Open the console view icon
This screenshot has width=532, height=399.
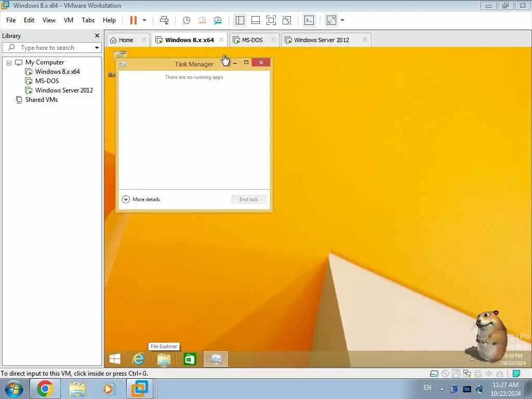309,20
